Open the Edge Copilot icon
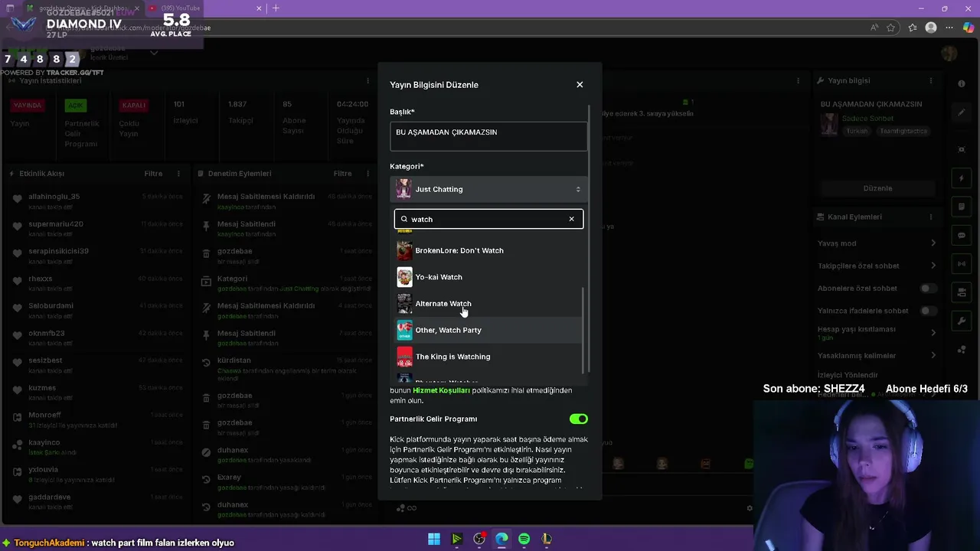This screenshot has height=551, width=980. click(969, 28)
